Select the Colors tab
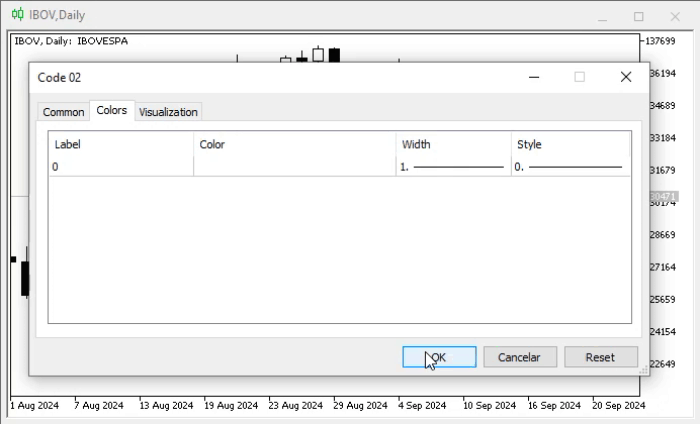700x424 pixels. coord(112,110)
